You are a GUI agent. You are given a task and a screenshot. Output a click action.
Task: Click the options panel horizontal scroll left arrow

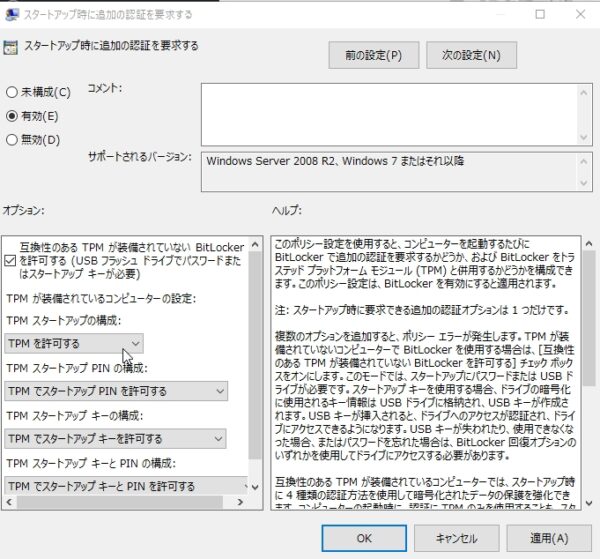coord(9,502)
